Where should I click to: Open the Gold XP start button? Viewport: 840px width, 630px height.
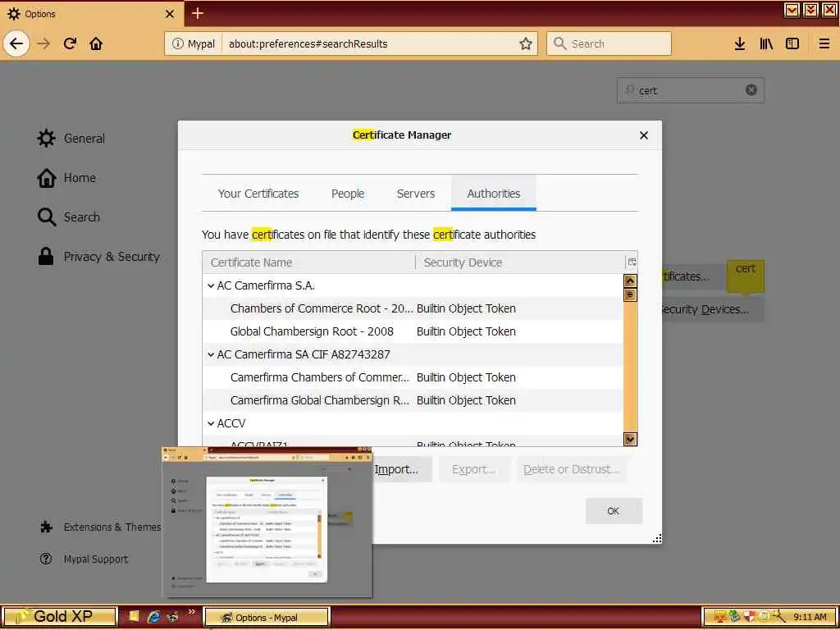58,617
